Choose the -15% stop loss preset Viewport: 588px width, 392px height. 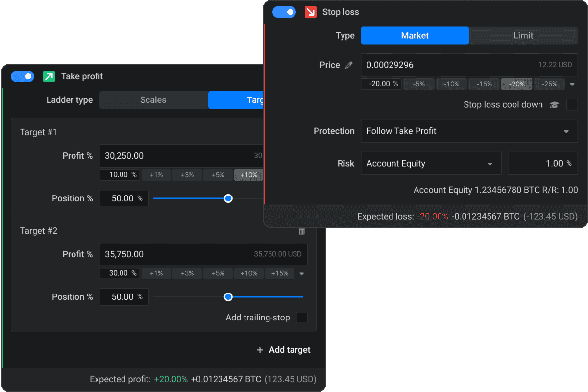pyautogui.click(x=484, y=84)
